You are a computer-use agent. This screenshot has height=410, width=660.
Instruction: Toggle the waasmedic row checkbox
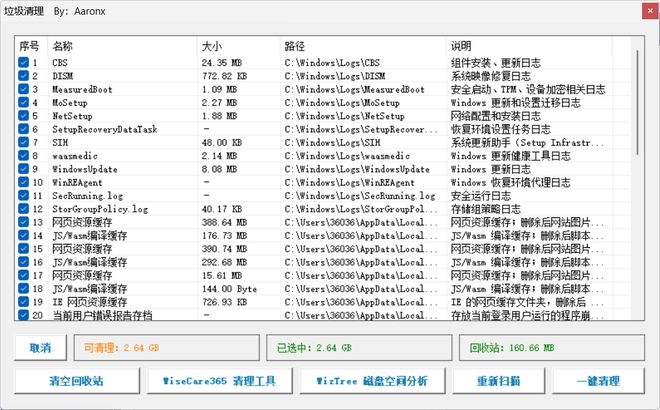23,155
